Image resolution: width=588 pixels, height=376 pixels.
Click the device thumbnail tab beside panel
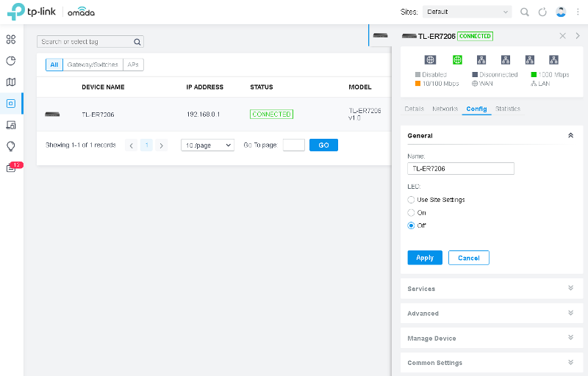[x=380, y=35]
